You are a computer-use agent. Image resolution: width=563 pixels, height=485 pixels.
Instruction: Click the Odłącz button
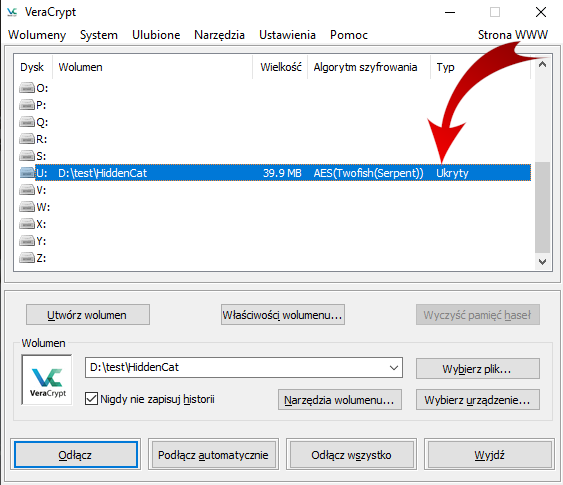pos(76,454)
